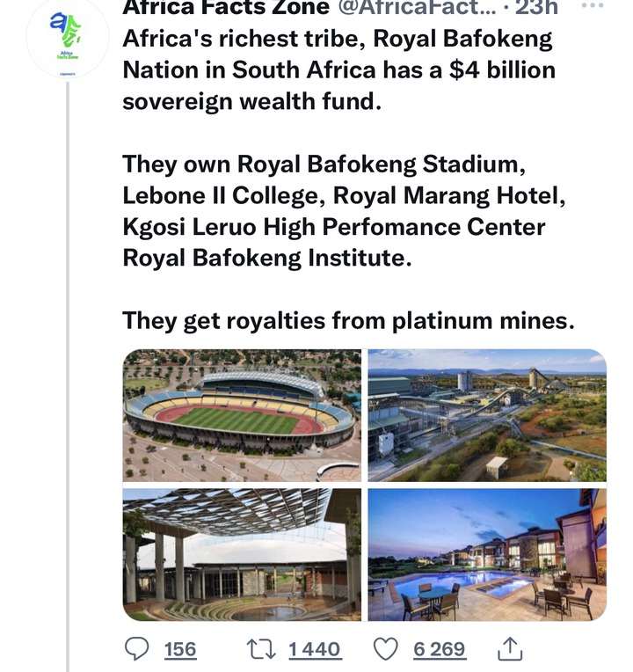Tap the line about platinum mine royalties

[348, 320]
